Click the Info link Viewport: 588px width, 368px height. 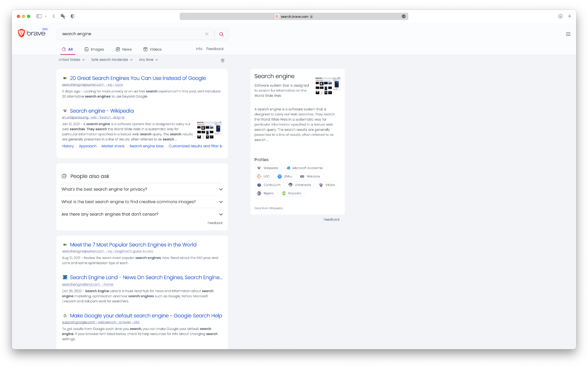click(199, 49)
